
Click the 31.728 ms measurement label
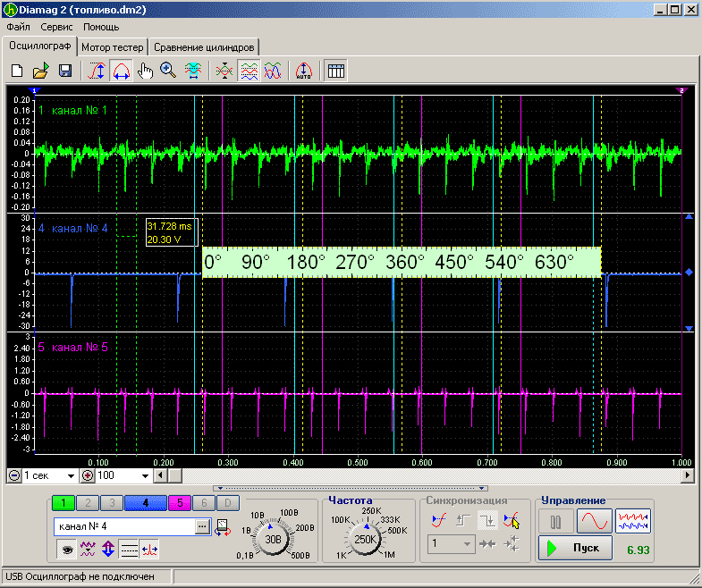[169, 226]
